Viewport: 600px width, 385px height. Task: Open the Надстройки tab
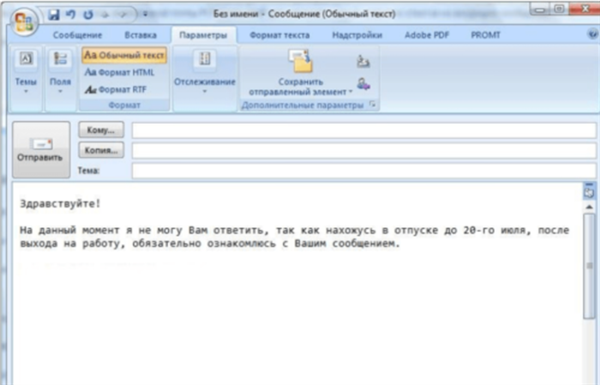click(357, 35)
